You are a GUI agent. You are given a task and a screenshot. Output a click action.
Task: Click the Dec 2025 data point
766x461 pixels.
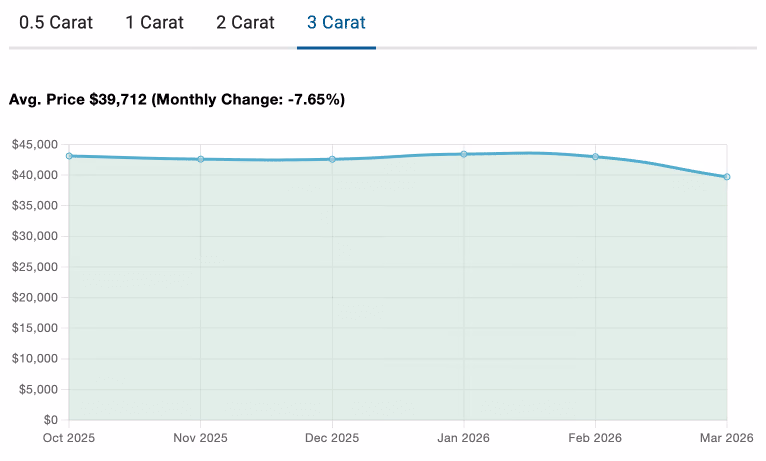click(x=332, y=159)
